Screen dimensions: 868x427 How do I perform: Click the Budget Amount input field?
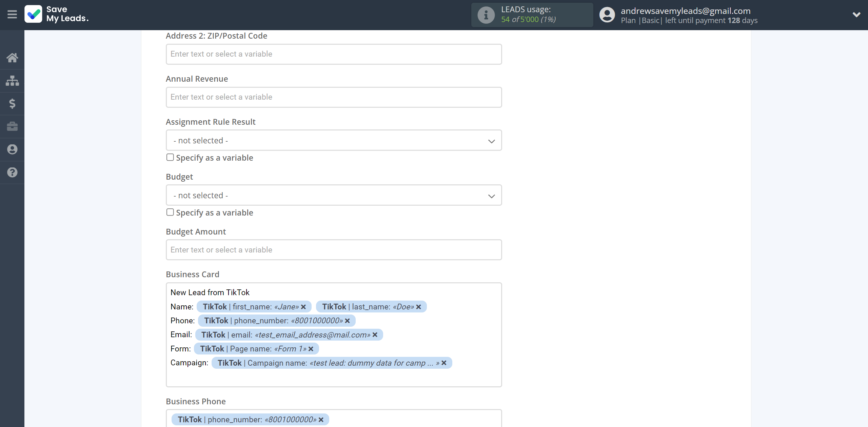tap(334, 250)
